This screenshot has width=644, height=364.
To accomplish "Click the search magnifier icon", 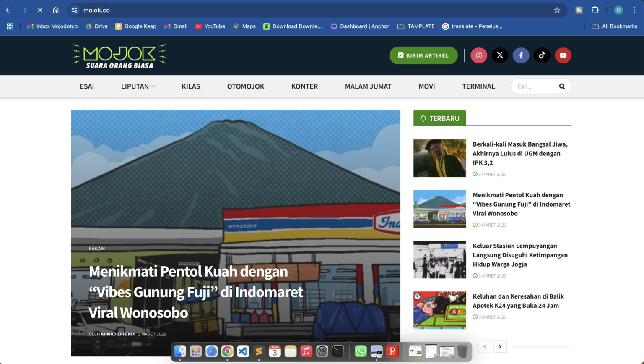I will pos(562,86).
